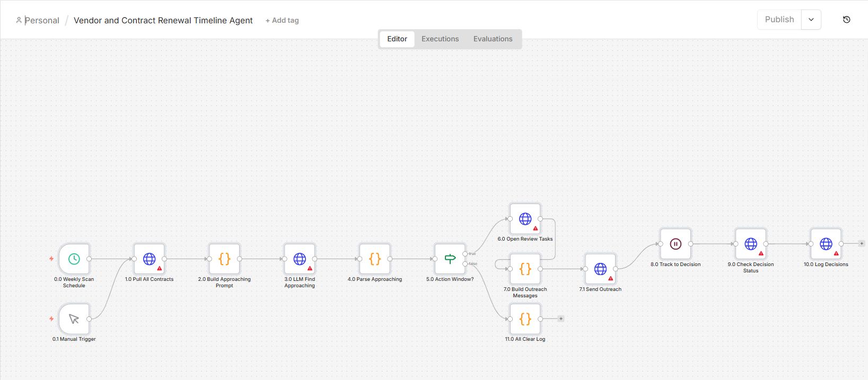Click the lightning trigger marker beside Manual Trigger

tap(51, 319)
